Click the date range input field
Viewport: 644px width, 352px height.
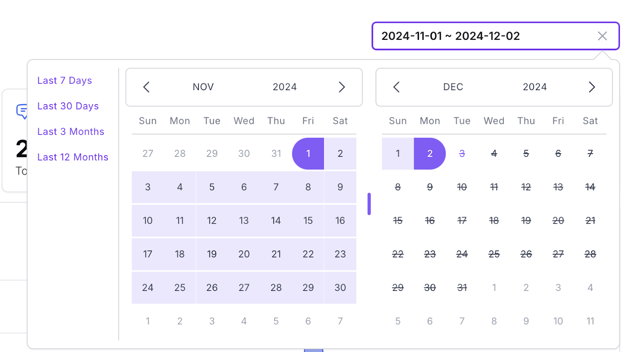483,36
